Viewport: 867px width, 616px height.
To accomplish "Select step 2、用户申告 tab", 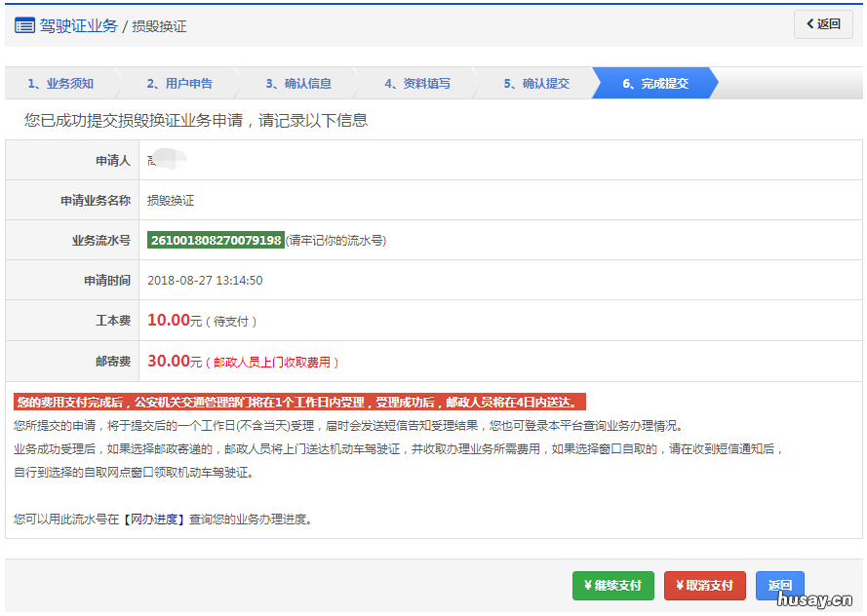I will [x=180, y=83].
